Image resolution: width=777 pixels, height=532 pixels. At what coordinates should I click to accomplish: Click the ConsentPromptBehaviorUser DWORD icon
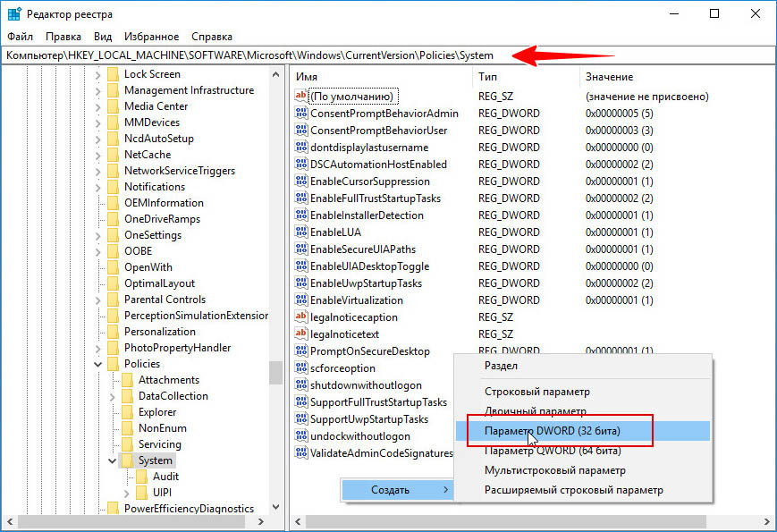(300, 130)
